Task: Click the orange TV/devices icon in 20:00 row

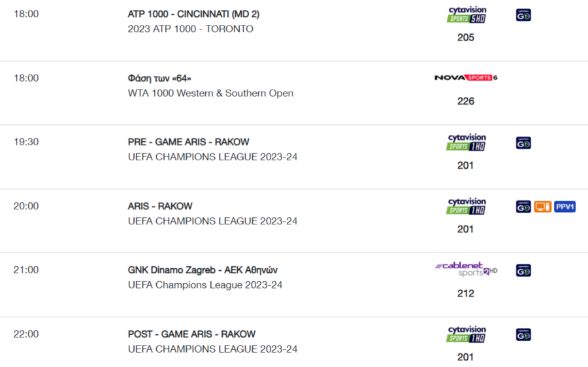Action: 543,207
